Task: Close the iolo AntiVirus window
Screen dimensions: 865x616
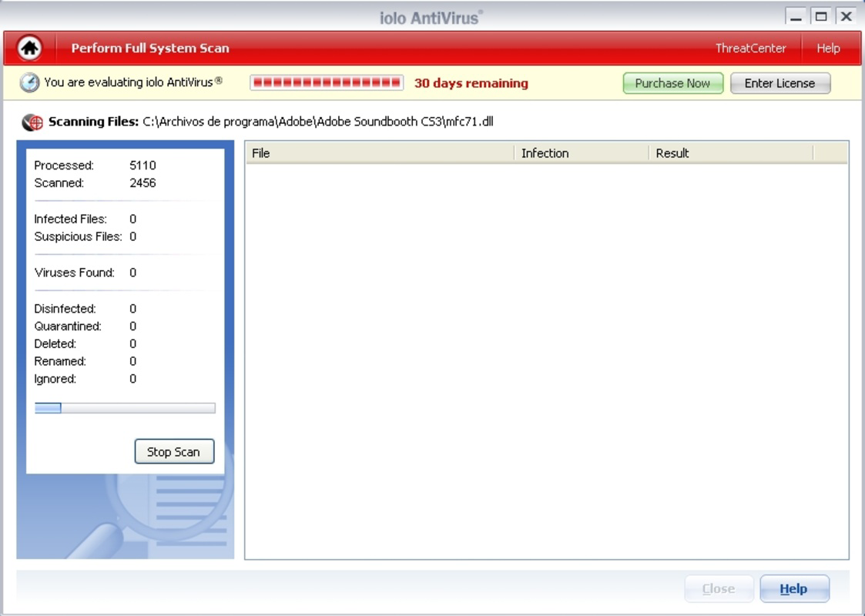Action: (x=847, y=16)
